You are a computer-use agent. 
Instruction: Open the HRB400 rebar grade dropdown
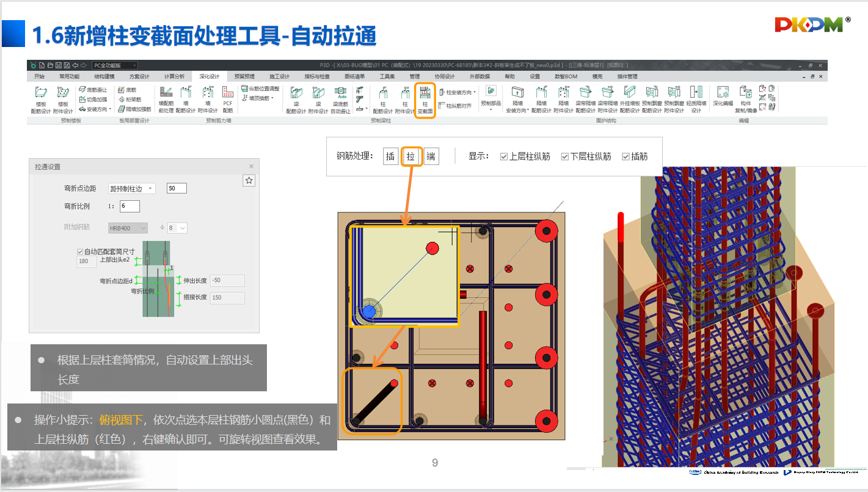point(128,228)
